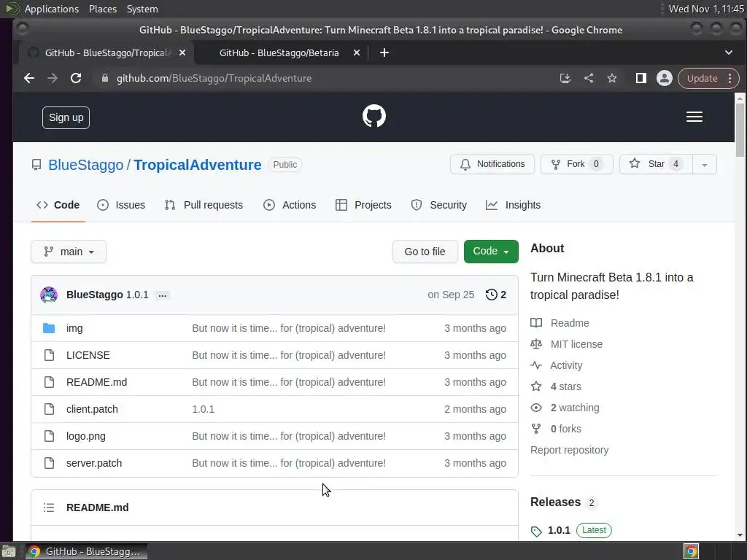Star the repository with Star button
Viewport: 747px width, 560px height.
tap(656, 164)
